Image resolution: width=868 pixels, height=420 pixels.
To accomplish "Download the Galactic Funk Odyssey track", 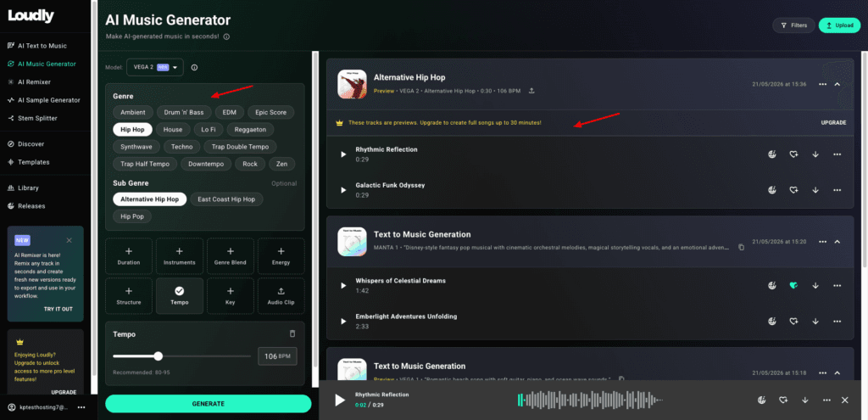I will [815, 190].
